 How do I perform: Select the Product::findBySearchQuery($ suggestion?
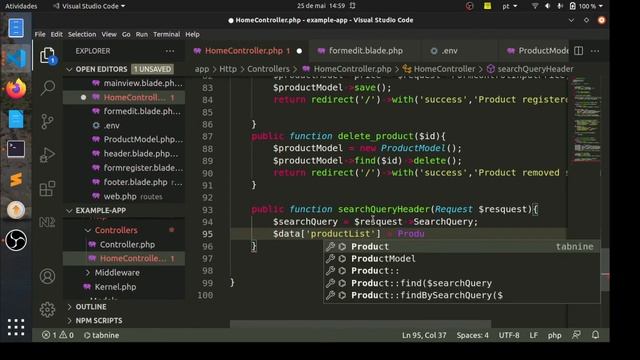[462, 295]
